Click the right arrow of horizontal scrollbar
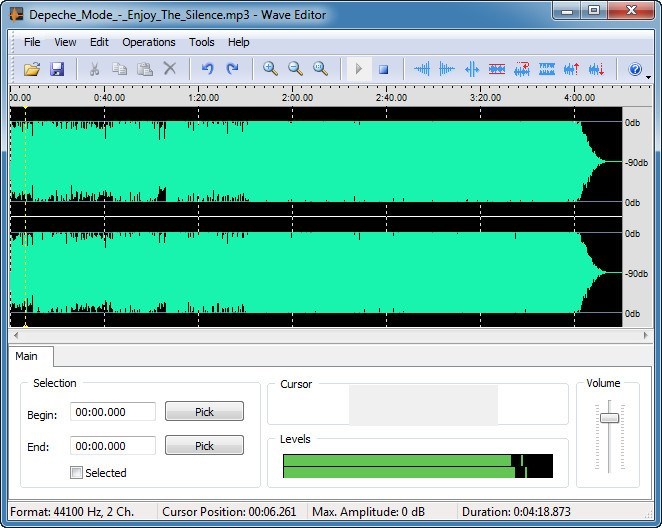This screenshot has height=528, width=662. [x=646, y=336]
